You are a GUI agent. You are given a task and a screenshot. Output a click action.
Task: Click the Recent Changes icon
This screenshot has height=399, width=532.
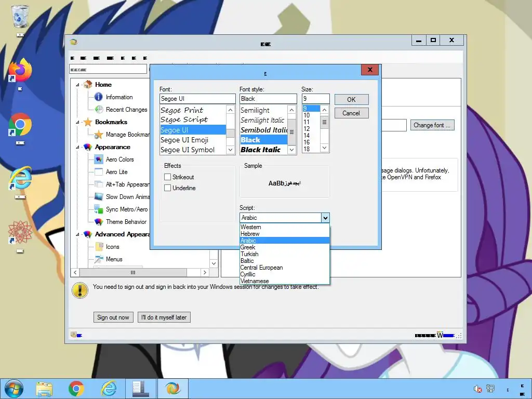pos(98,110)
